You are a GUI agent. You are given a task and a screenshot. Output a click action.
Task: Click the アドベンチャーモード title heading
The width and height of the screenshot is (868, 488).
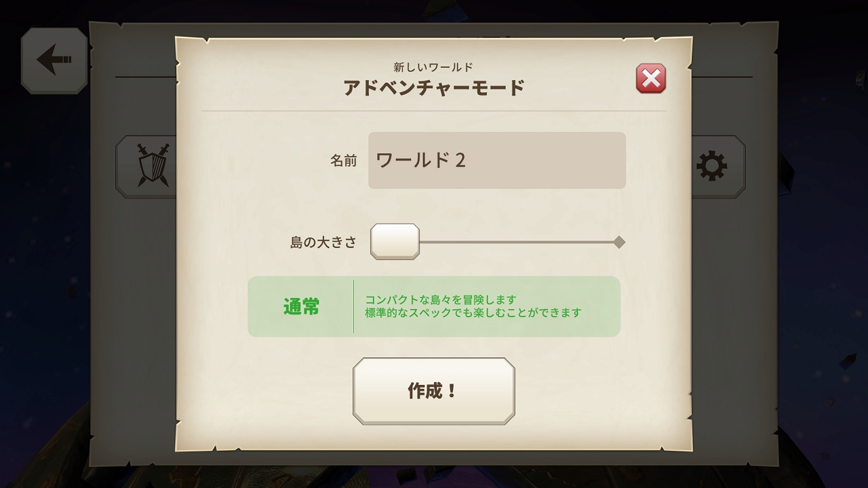pos(434,88)
